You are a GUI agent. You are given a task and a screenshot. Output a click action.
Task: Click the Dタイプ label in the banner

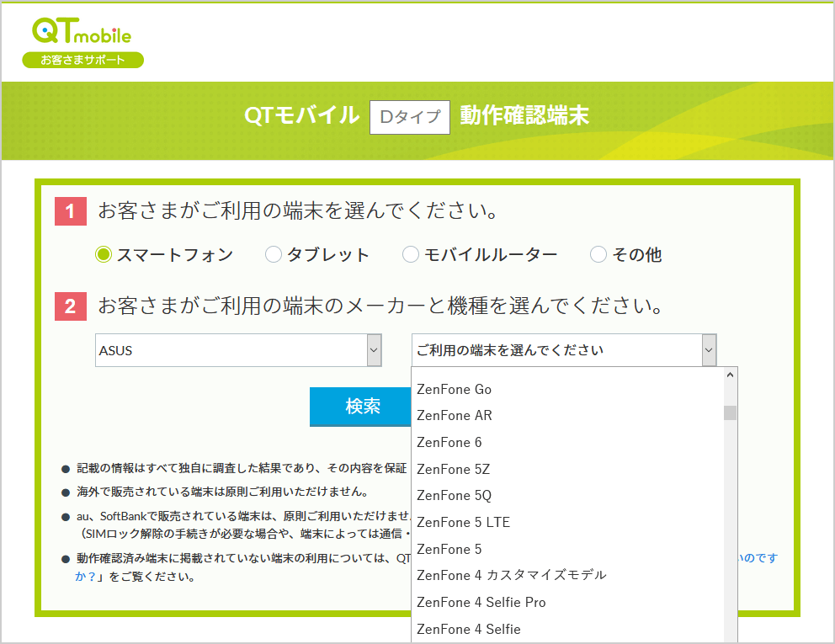(410, 117)
